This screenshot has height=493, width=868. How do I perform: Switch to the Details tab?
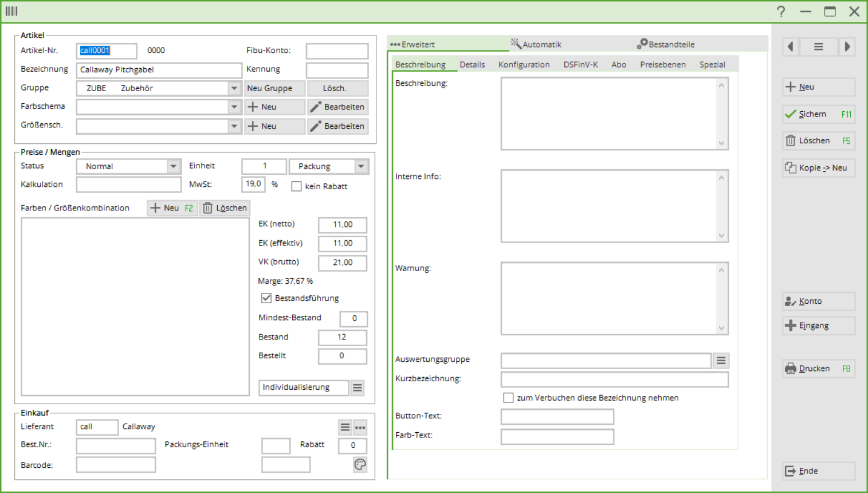[472, 65]
